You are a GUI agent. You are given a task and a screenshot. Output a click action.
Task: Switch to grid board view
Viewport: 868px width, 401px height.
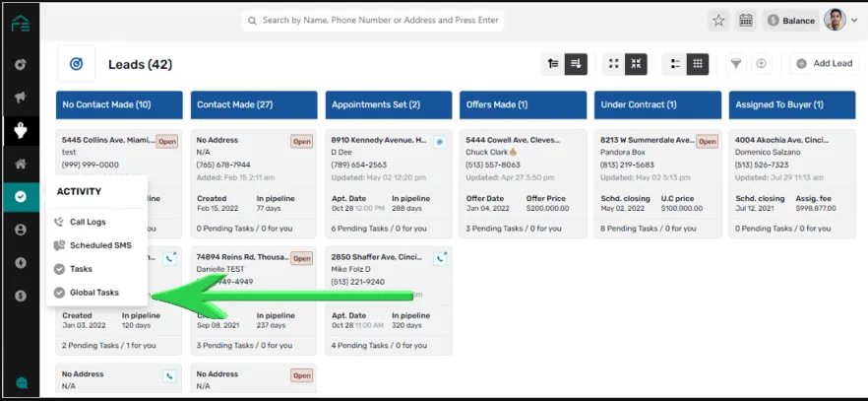[698, 63]
